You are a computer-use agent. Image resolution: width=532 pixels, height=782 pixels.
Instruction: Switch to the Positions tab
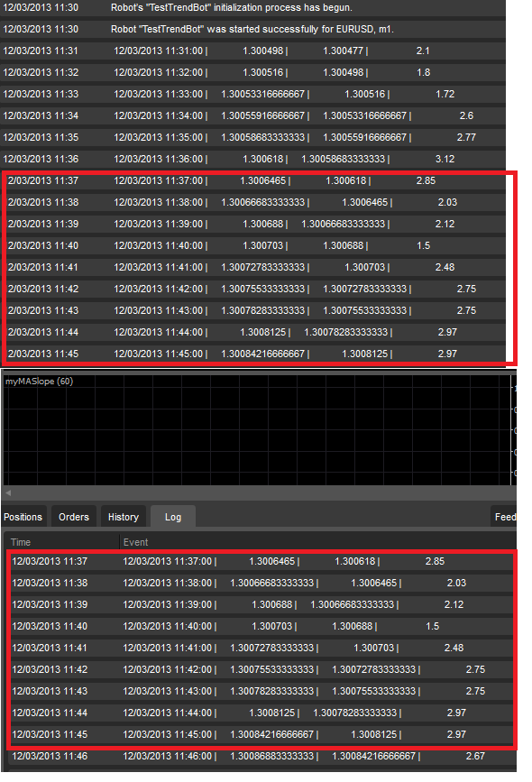tap(23, 517)
